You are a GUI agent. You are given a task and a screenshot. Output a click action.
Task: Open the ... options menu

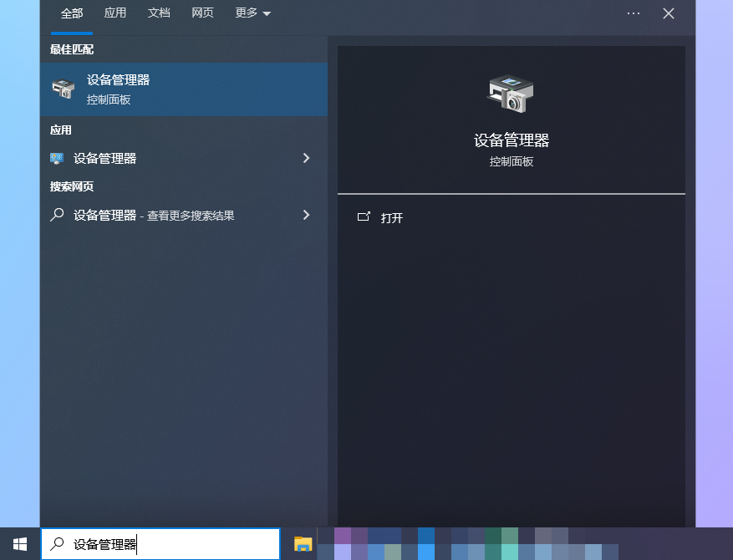point(633,13)
